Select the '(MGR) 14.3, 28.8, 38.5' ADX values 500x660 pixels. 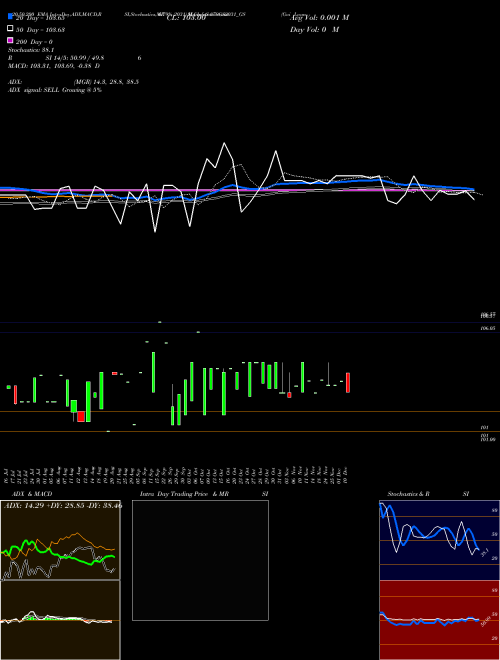tap(106, 82)
